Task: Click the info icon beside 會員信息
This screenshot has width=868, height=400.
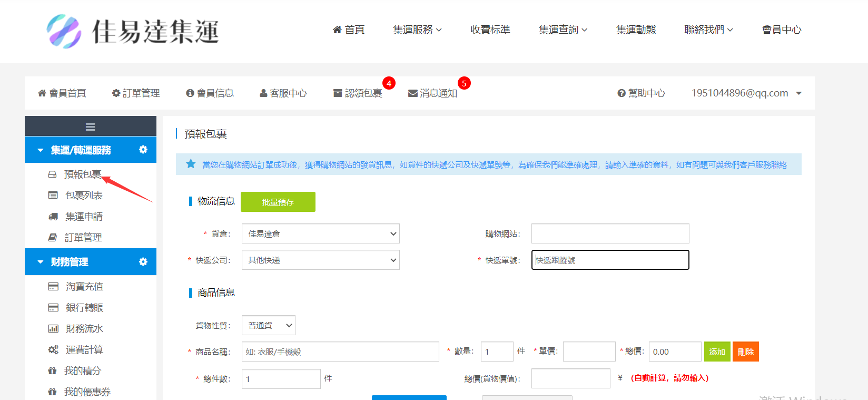Action: (190, 93)
